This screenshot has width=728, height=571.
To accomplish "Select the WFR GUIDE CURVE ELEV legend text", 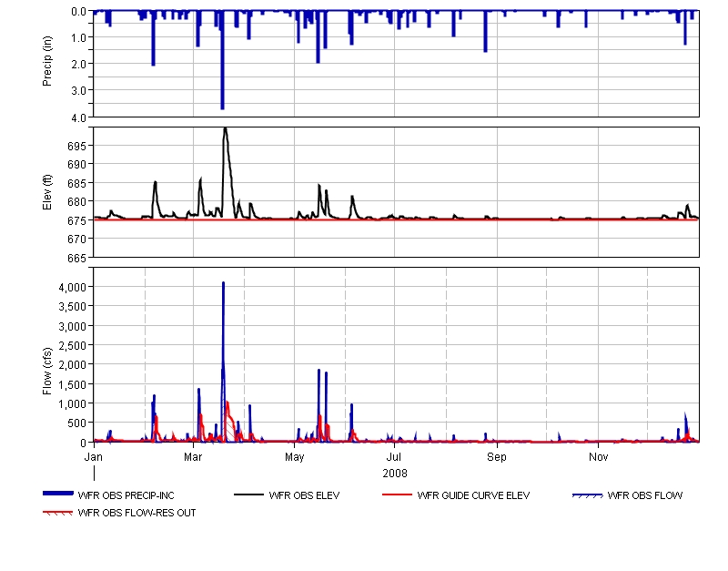I will click(x=473, y=496).
